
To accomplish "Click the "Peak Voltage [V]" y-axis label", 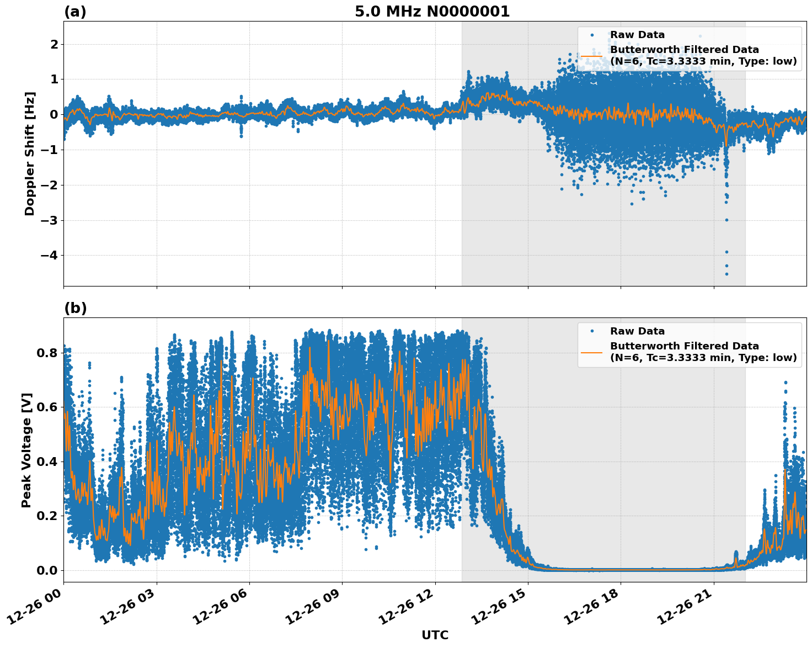I will [x=26, y=450].
